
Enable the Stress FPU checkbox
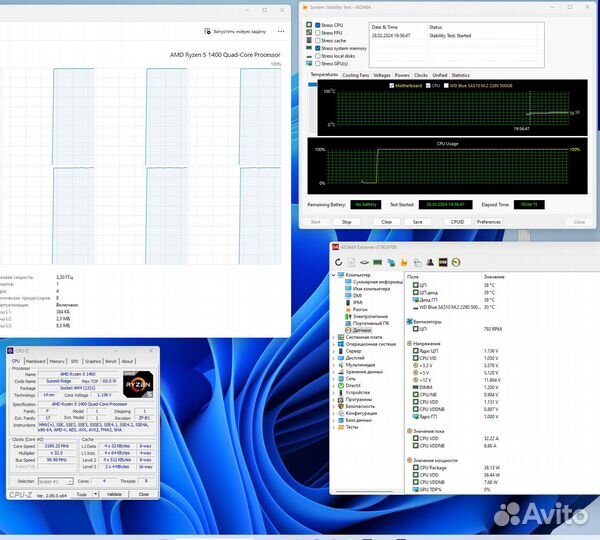[318, 33]
